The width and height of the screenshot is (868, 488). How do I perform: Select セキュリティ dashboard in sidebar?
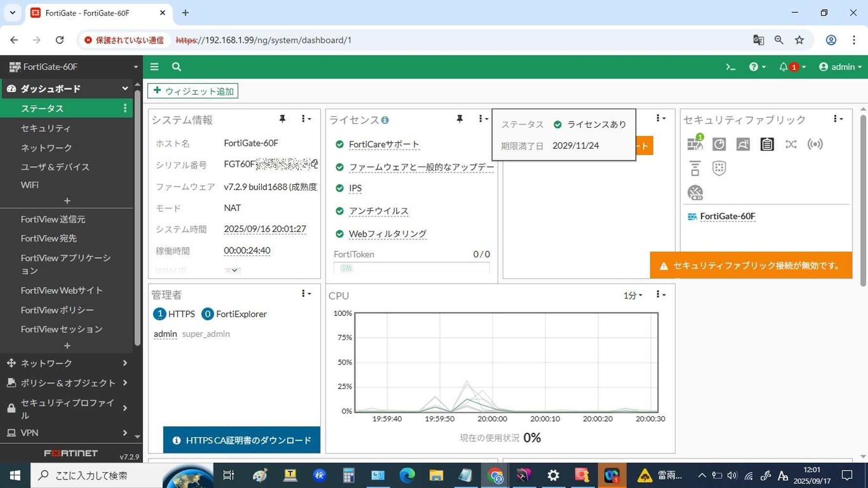[46, 128]
